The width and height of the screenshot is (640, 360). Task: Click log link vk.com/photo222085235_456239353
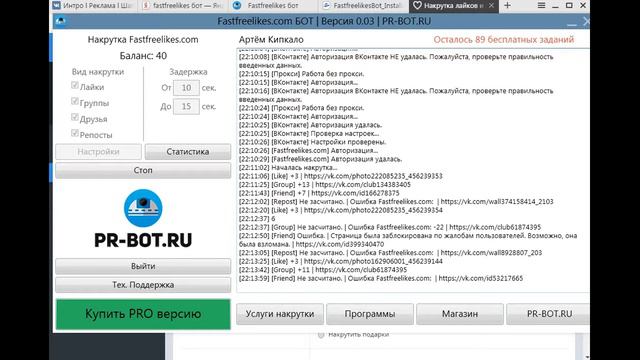(x=373, y=176)
